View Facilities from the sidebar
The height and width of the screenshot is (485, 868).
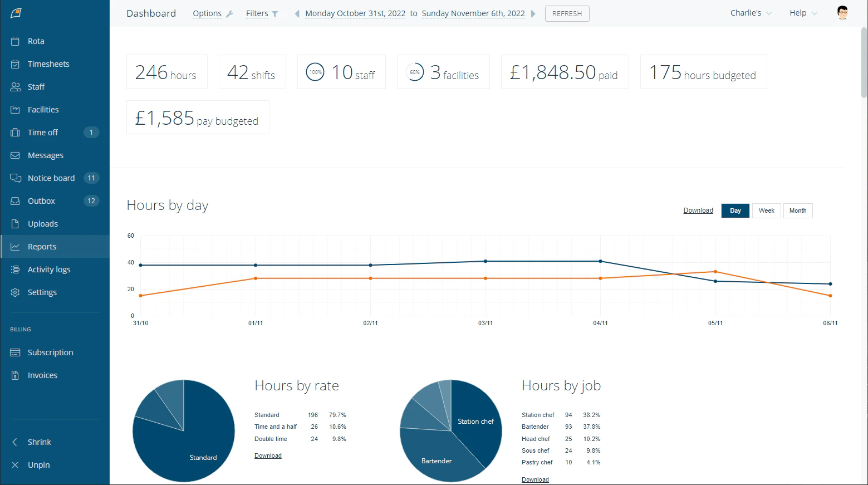[43, 109]
